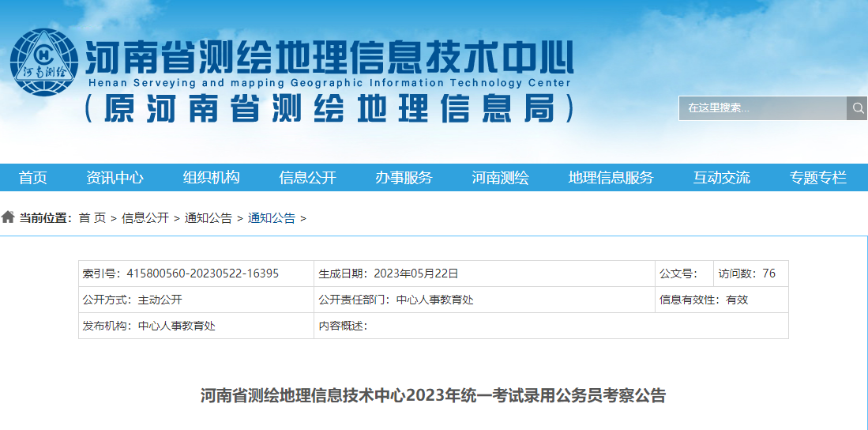This screenshot has height=430, width=868.
Task: Click the 公开方式：主动公开 cell
Action: point(196,300)
